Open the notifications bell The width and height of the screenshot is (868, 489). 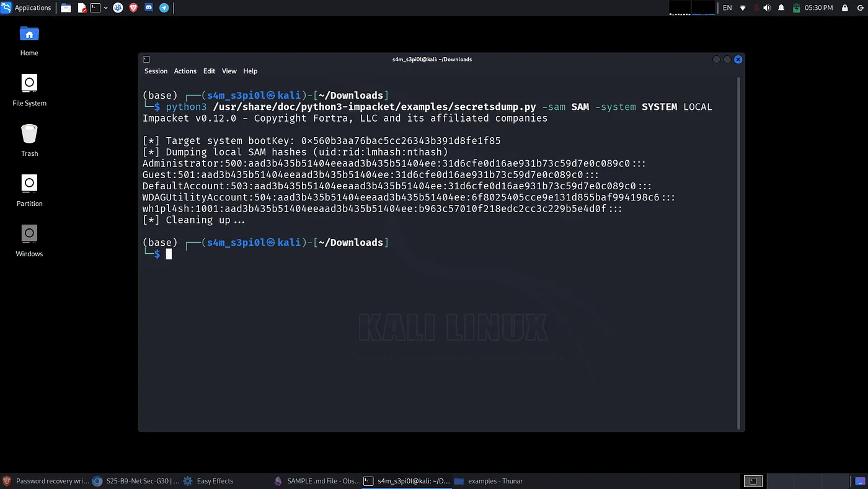click(781, 8)
